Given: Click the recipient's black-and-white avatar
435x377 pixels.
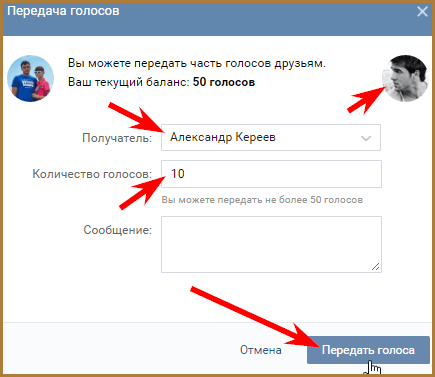Looking at the screenshot, I should click(x=405, y=78).
